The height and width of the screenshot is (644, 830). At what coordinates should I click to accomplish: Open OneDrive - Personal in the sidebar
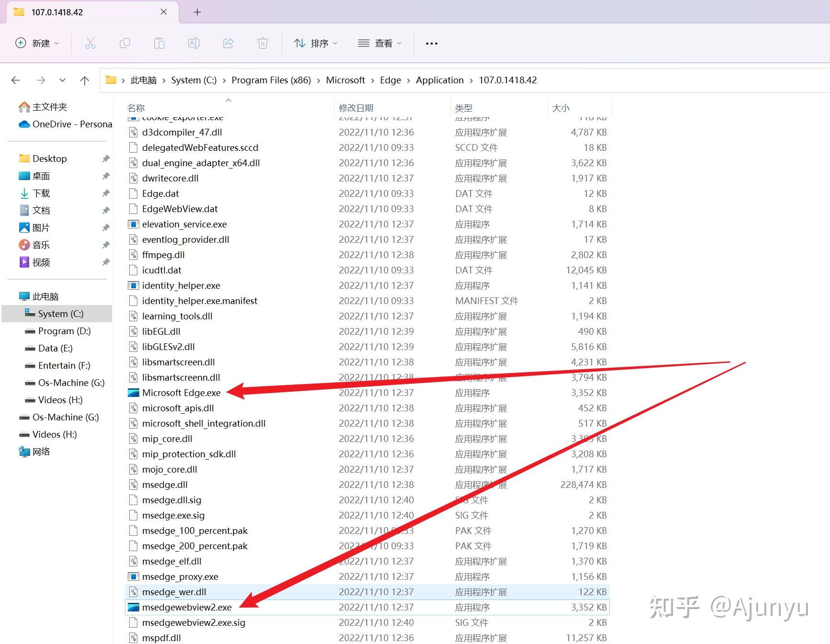point(65,124)
